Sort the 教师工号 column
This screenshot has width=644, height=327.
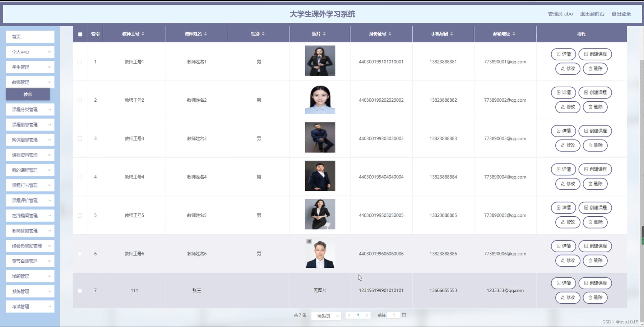tap(143, 34)
